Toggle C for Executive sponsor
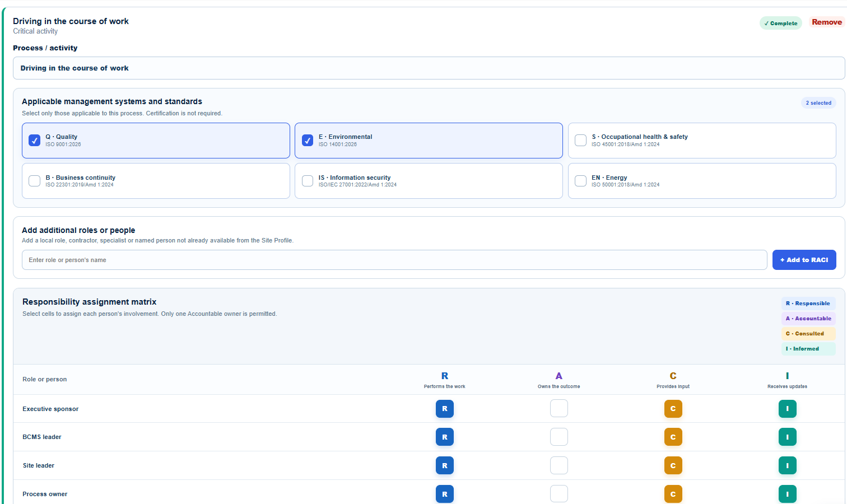 [x=673, y=409]
